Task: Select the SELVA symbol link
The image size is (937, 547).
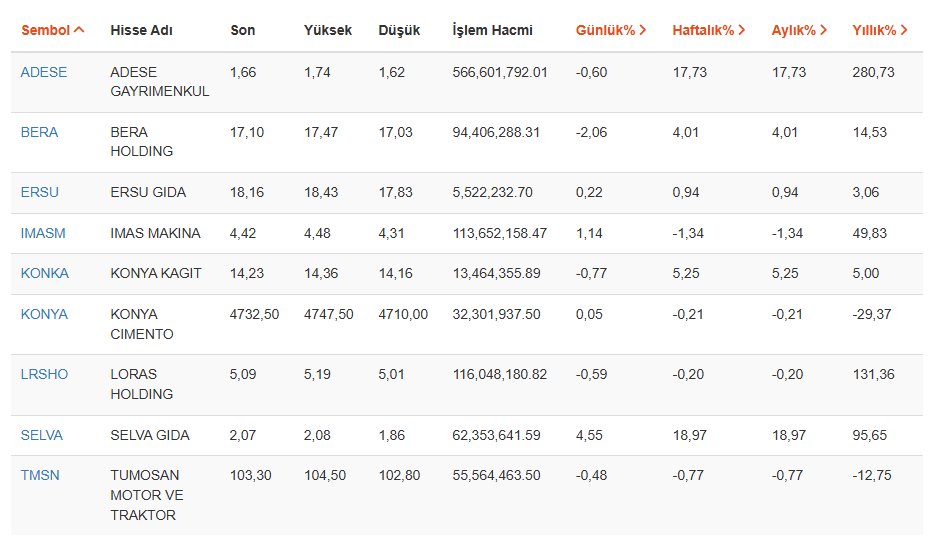Action: pyautogui.click(x=42, y=435)
